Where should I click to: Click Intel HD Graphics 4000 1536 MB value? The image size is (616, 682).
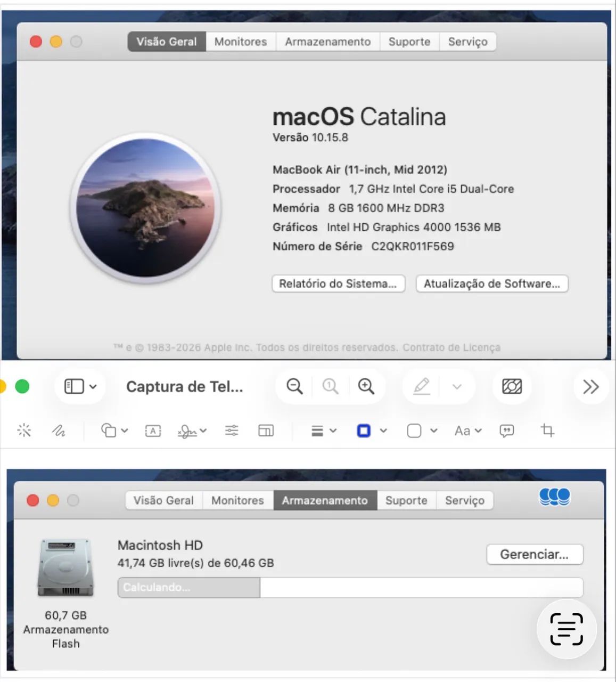point(414,227)
